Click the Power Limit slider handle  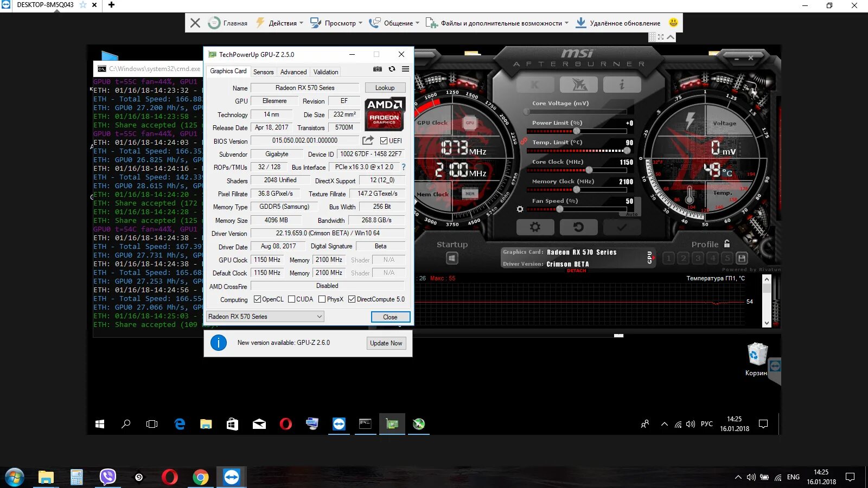576,131
